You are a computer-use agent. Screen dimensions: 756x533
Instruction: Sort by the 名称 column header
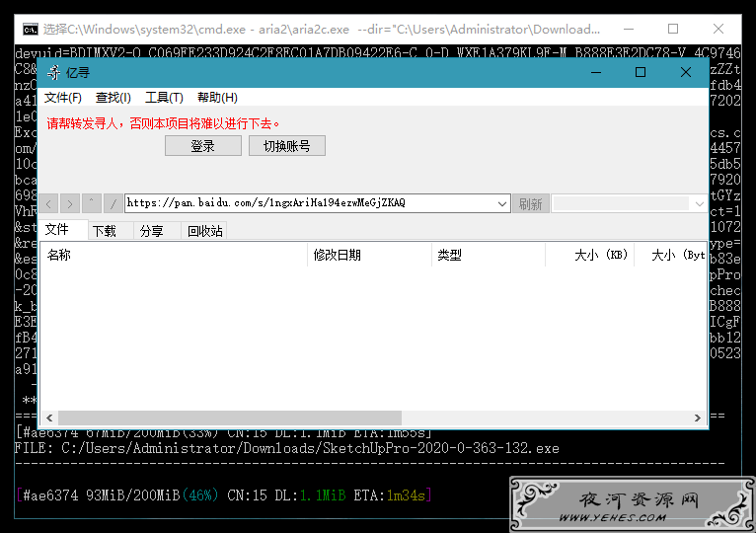point(174,255)
